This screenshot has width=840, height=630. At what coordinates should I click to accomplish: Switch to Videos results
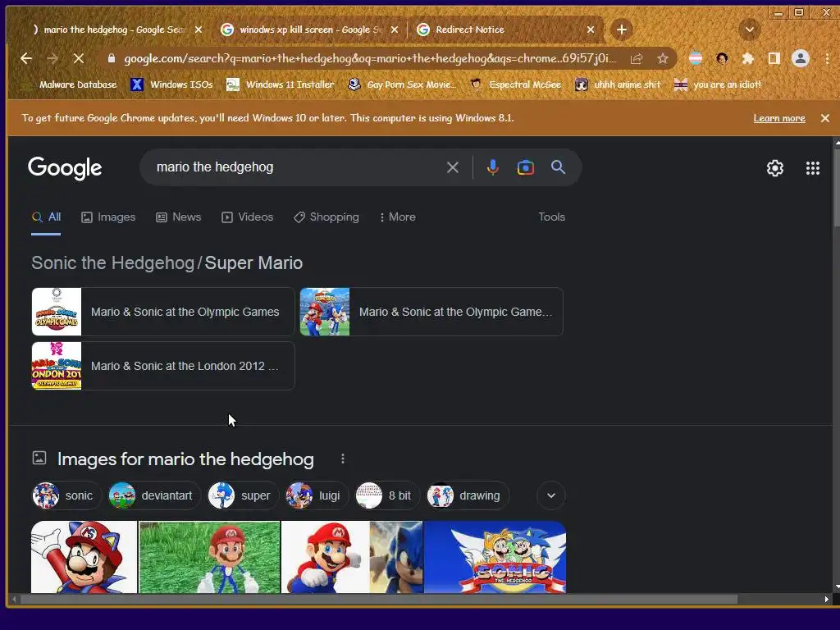point(248,217)
